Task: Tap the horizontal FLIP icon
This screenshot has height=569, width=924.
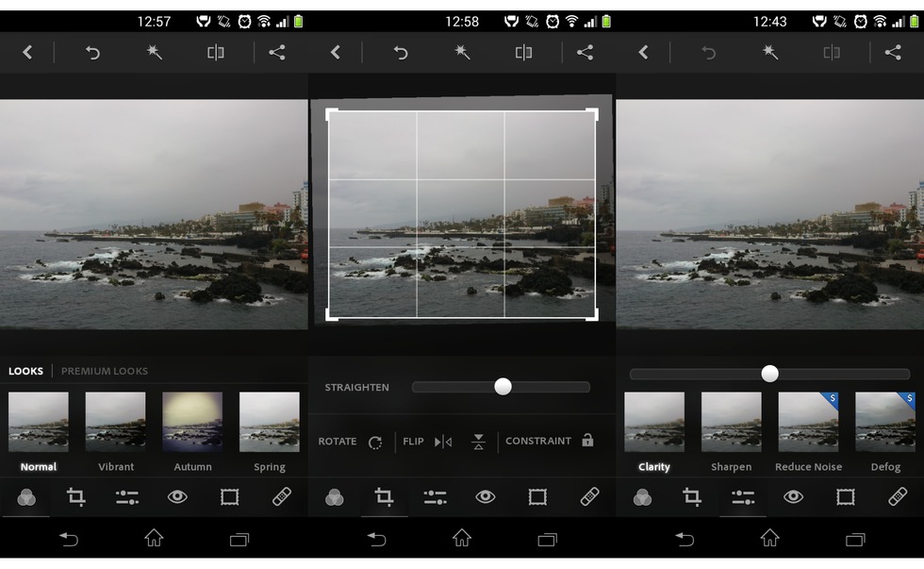Action: [443, 442]
